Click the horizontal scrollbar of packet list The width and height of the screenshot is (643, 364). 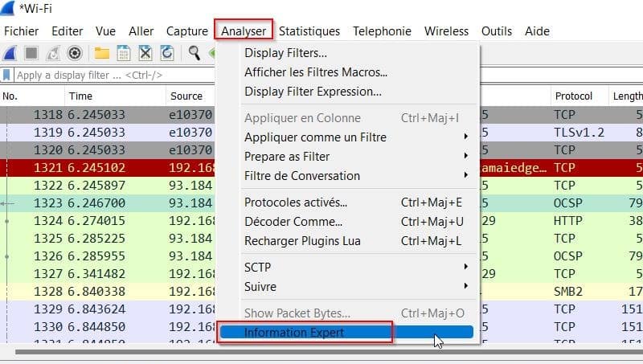(328, 352)
